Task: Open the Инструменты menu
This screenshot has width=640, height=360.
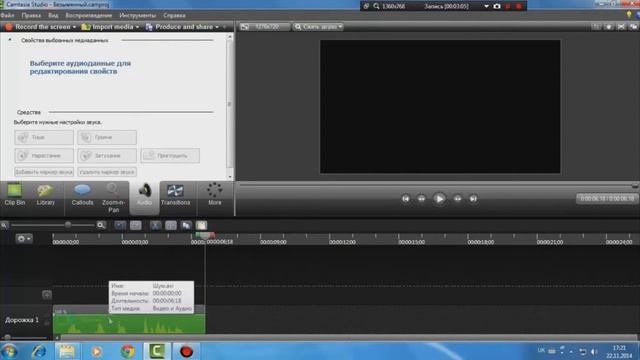Action: point(138,16)
